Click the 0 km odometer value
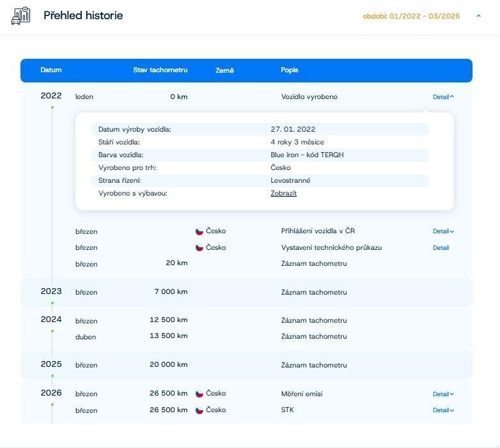 [179, 97]
